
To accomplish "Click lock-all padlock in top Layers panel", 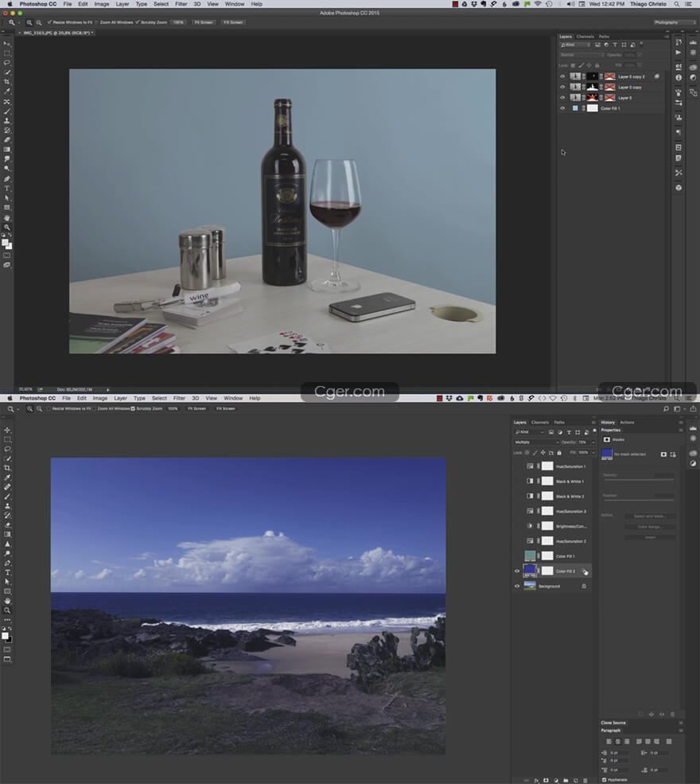I will (x=597, y=65).
